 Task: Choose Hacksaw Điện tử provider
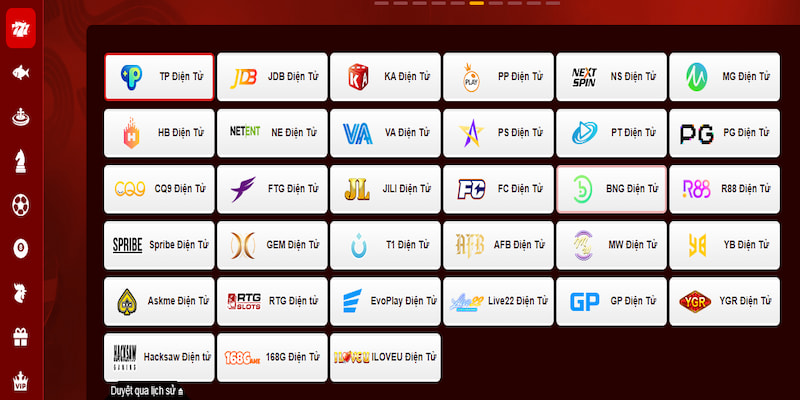click(x=159, y=357)
